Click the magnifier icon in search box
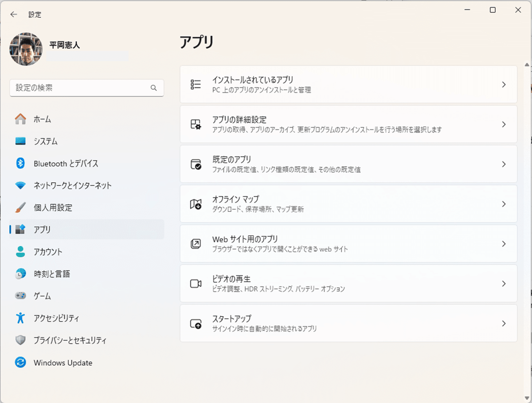The image size is (532, 403). pyautogui.click(x=153, y=88)
